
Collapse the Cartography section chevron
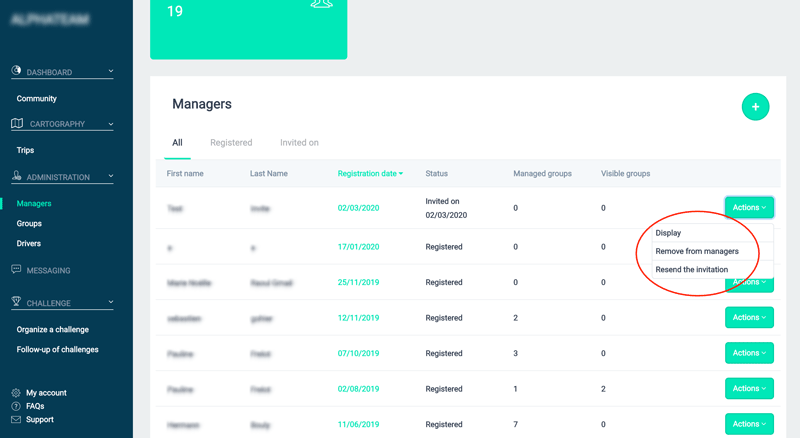click(x=111, y=124)
